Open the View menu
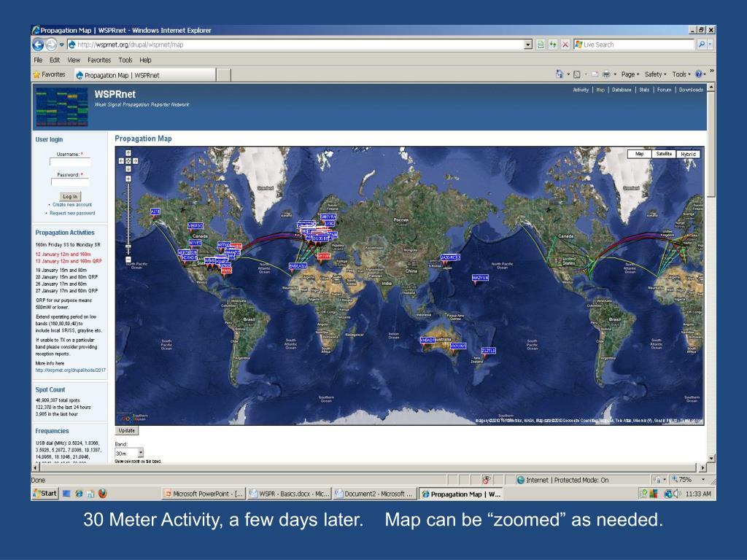 point(74,60)
